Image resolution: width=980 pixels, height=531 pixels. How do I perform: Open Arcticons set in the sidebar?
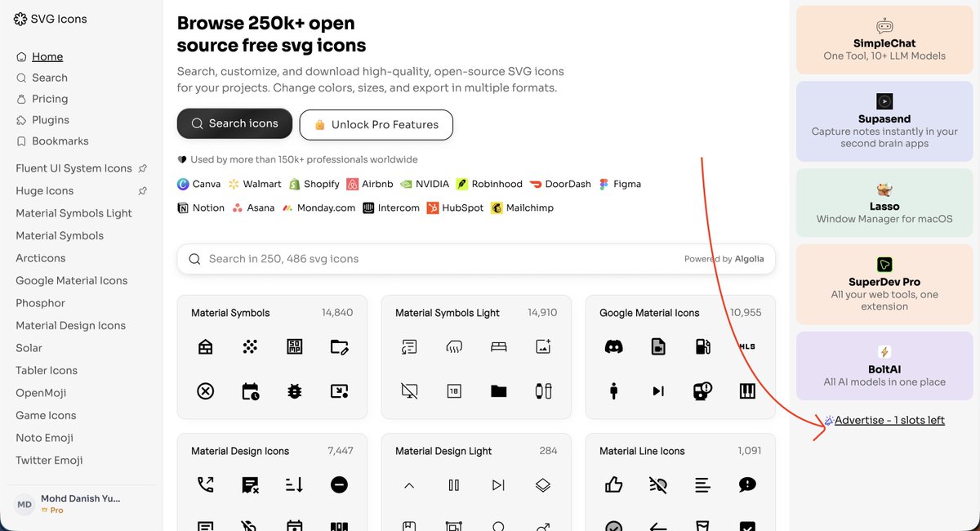40,258
